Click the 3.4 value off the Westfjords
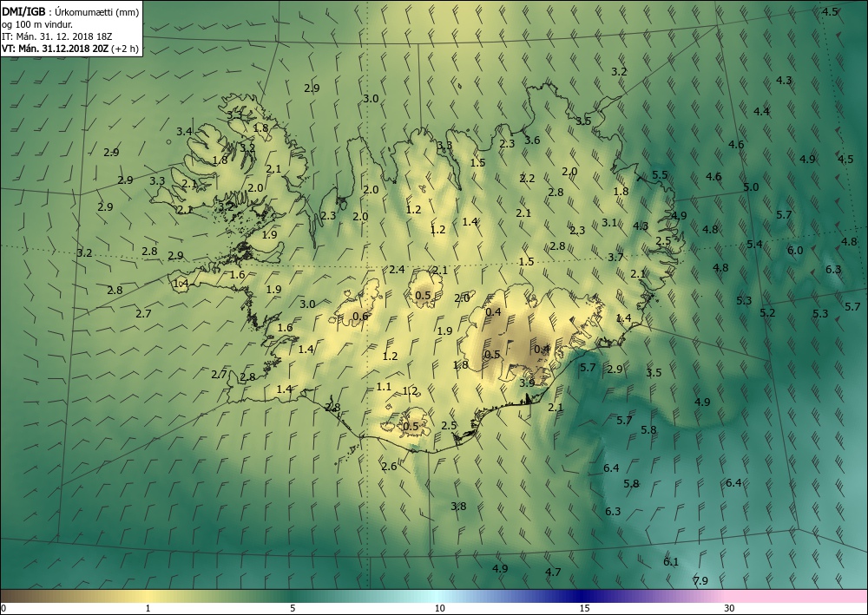 click(184, 131)
